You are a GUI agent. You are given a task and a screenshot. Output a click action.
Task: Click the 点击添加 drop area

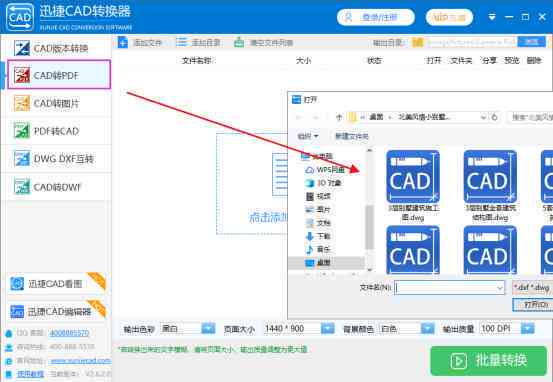(x=252, y=183)
